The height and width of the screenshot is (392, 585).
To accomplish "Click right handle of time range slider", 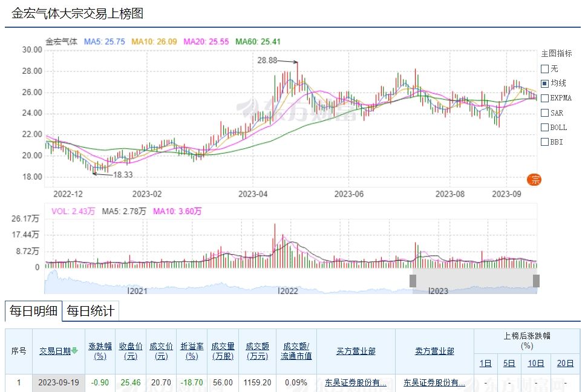I will (536, 281).
